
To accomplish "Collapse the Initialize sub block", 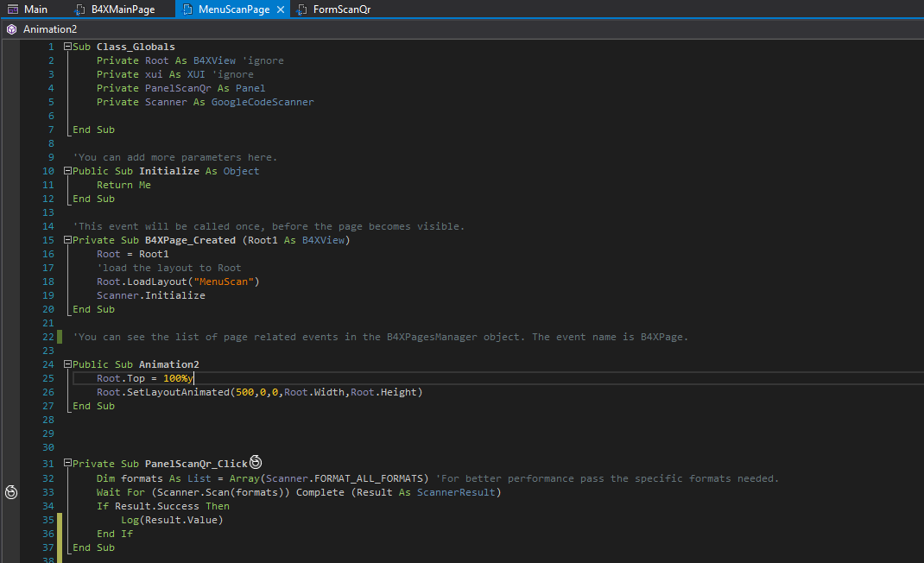I will tap(67, 171).
